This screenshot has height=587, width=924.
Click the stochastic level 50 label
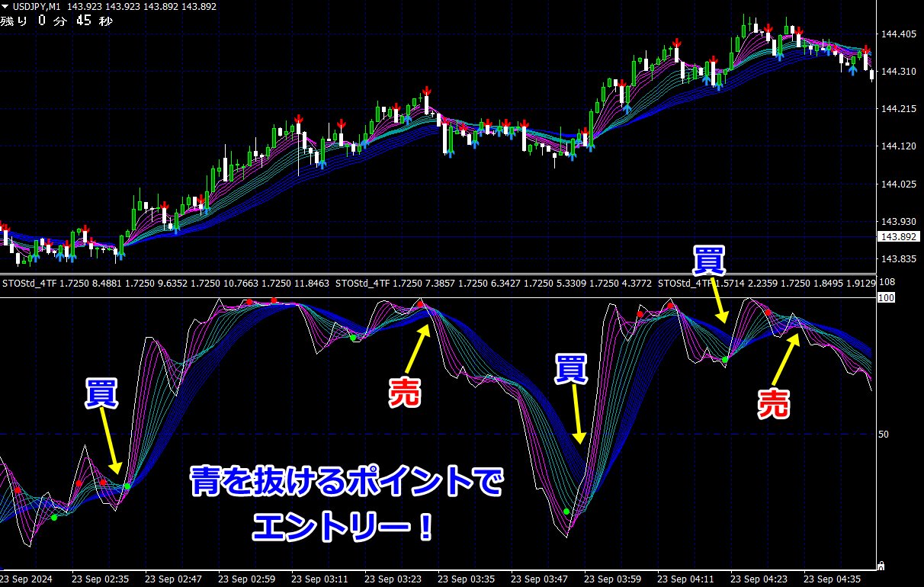(883, 435)
